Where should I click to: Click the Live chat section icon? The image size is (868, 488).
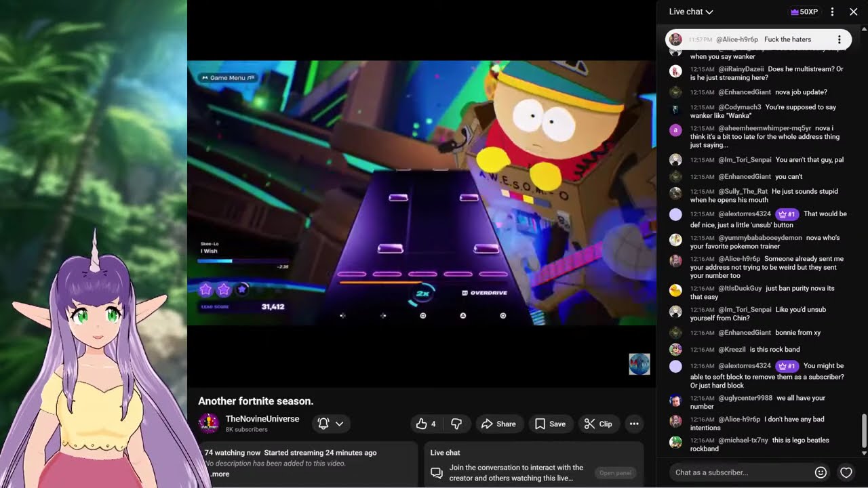(x=436, y=472)
